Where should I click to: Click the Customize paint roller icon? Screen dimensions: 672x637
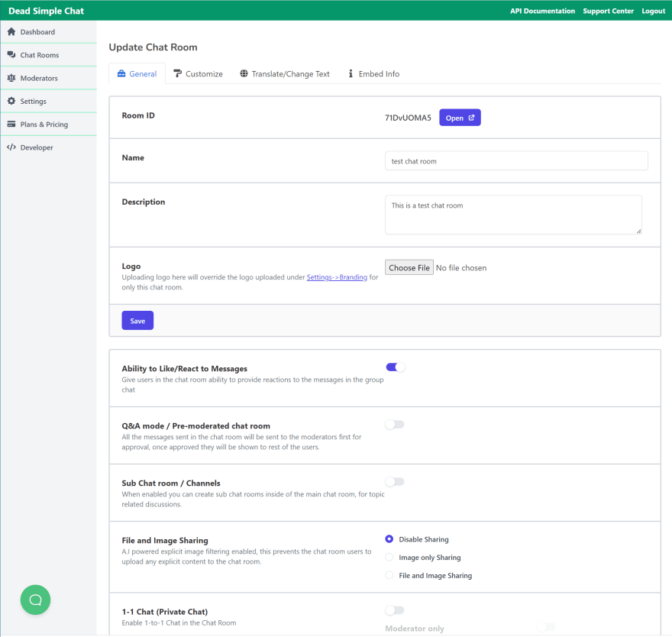pyautogui.click(x=177, y=74)
